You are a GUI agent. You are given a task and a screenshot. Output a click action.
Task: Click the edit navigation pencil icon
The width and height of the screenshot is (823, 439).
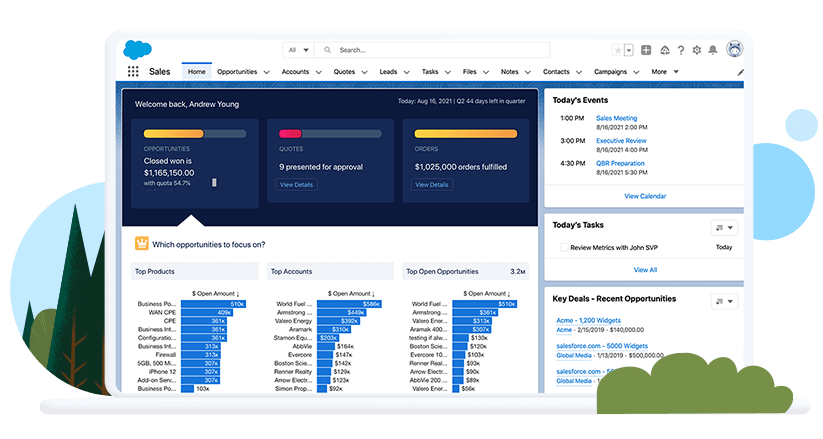(740, 72)
